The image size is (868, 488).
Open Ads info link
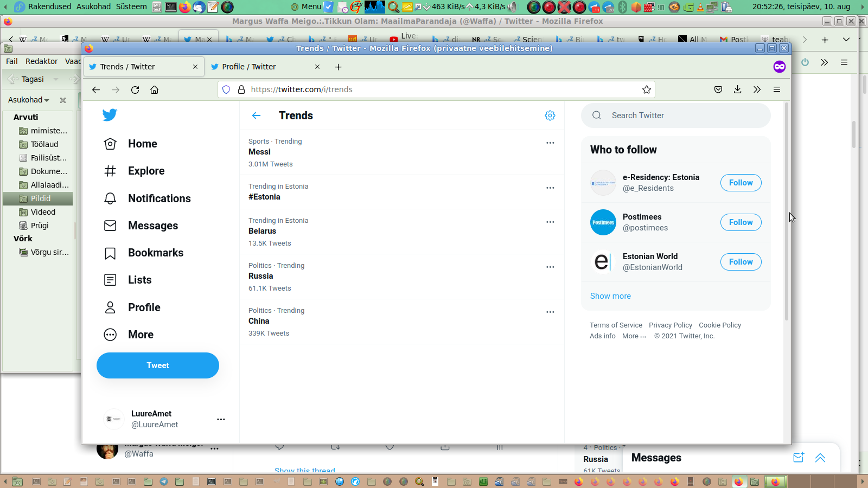(603, 336)
